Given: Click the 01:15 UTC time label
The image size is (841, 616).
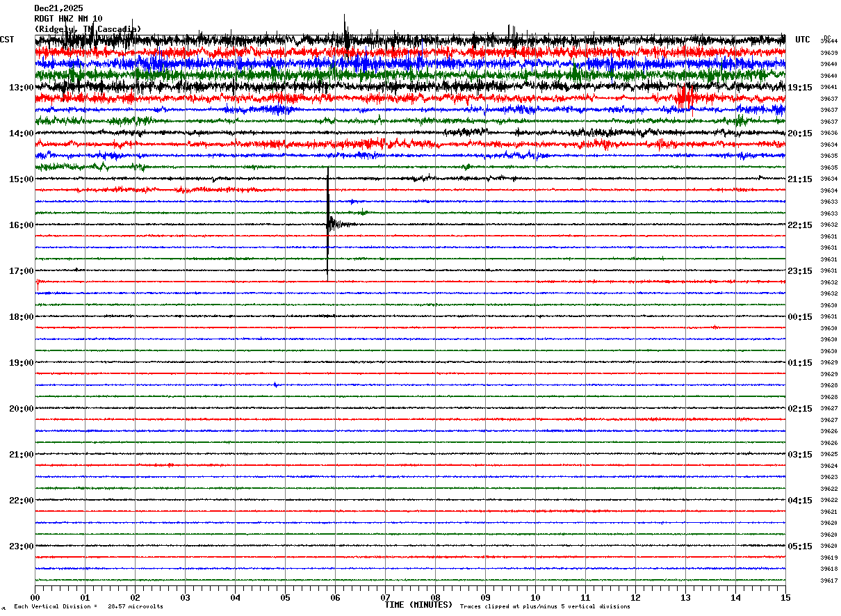Looking at the screenshot, I should click(800, 363).
